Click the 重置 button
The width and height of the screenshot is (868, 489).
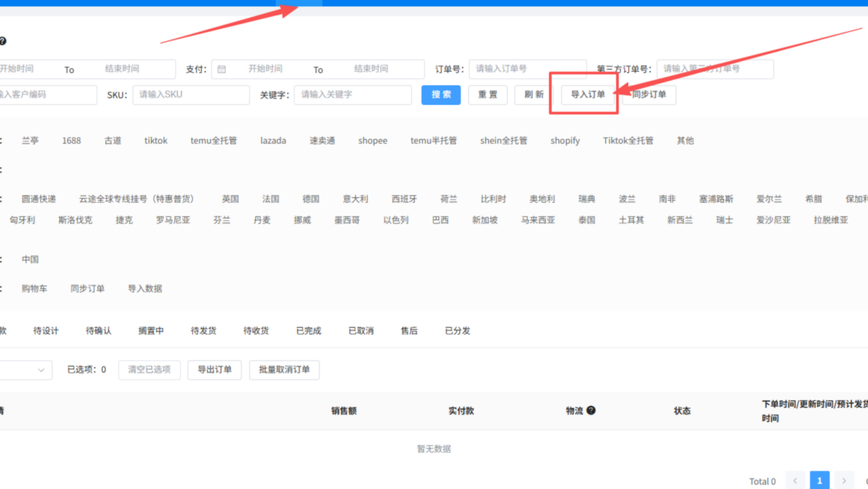(x=487, y=95)
